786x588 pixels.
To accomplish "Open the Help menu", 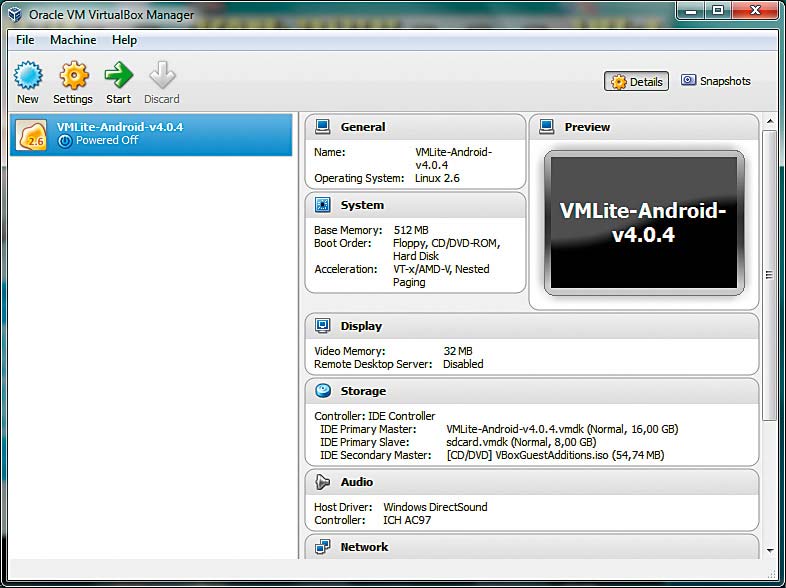I will 124,40.
